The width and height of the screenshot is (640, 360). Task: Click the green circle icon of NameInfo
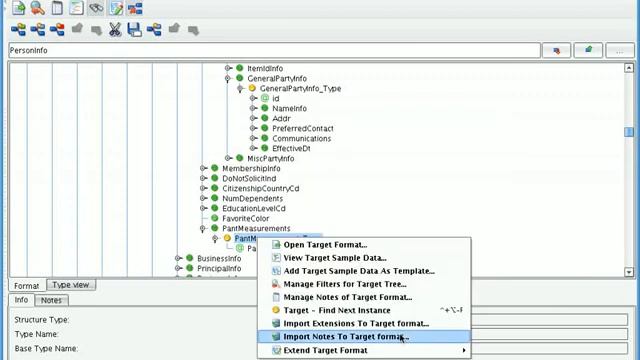click(x=264, y=108)
